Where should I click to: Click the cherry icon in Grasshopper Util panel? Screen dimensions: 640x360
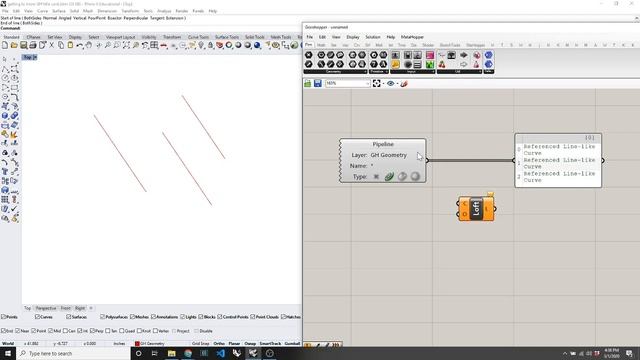pos(442,64)
